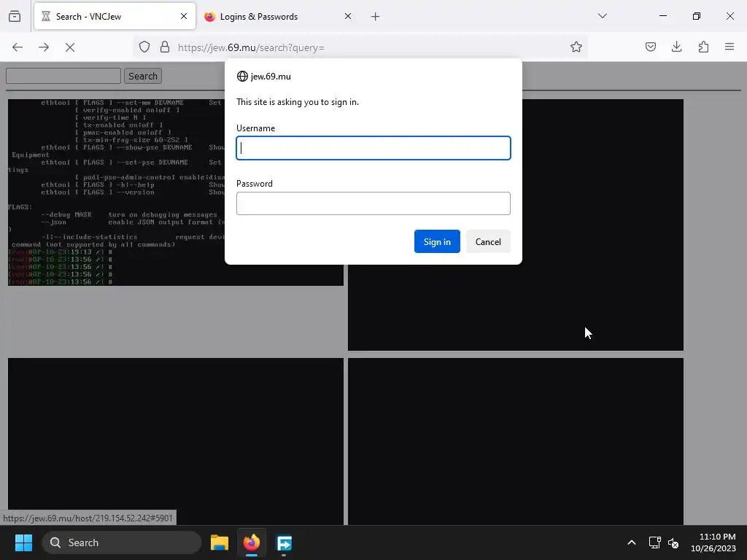Cancel the sign in dialog
Image resolution: width=747 pixels, height=560 pixels.
pos(488,241)
